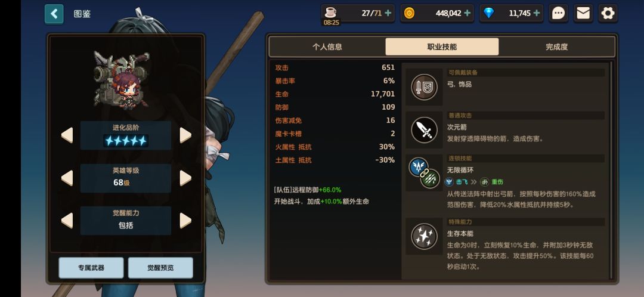Open the 觉醒预览 button

click(x=160, y=268)
